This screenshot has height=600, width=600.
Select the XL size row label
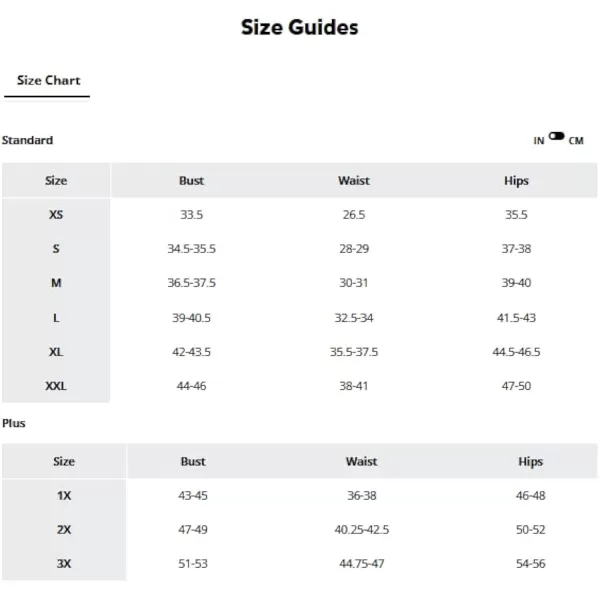tap(56, 352)
